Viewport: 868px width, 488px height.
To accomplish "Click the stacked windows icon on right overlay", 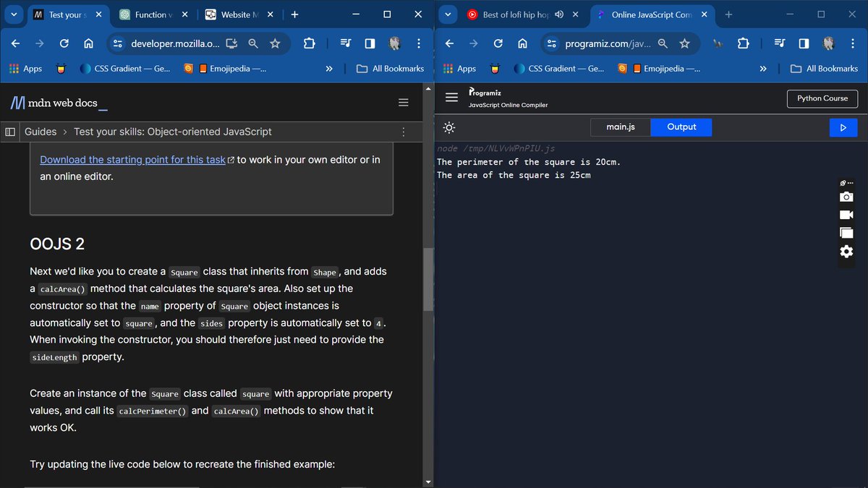I will (x=846, y=233).
